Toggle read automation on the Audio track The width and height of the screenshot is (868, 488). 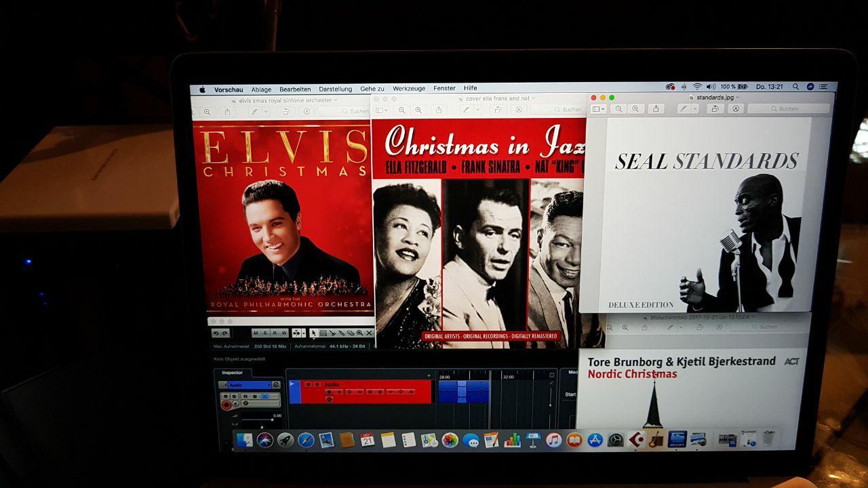pos(370,392)
